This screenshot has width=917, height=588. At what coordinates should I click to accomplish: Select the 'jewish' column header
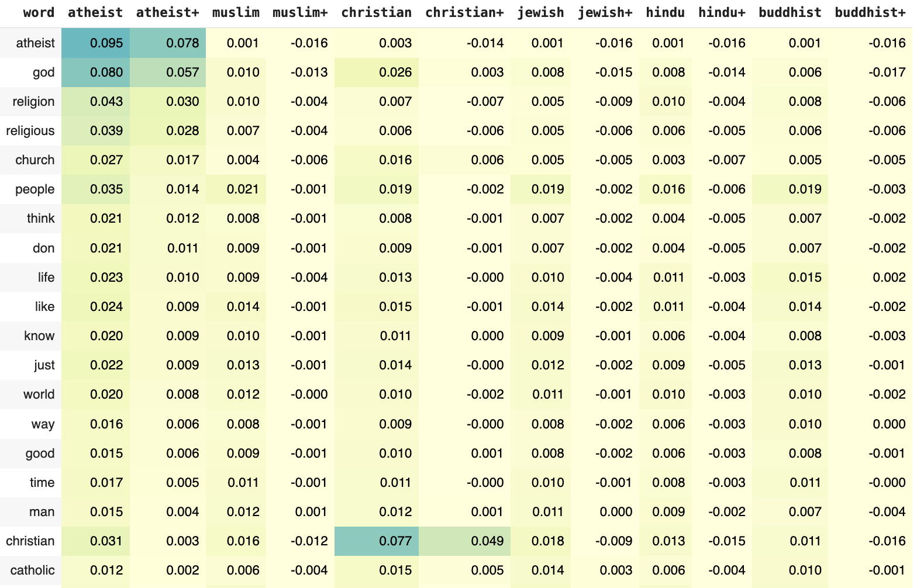pos(540,13)
